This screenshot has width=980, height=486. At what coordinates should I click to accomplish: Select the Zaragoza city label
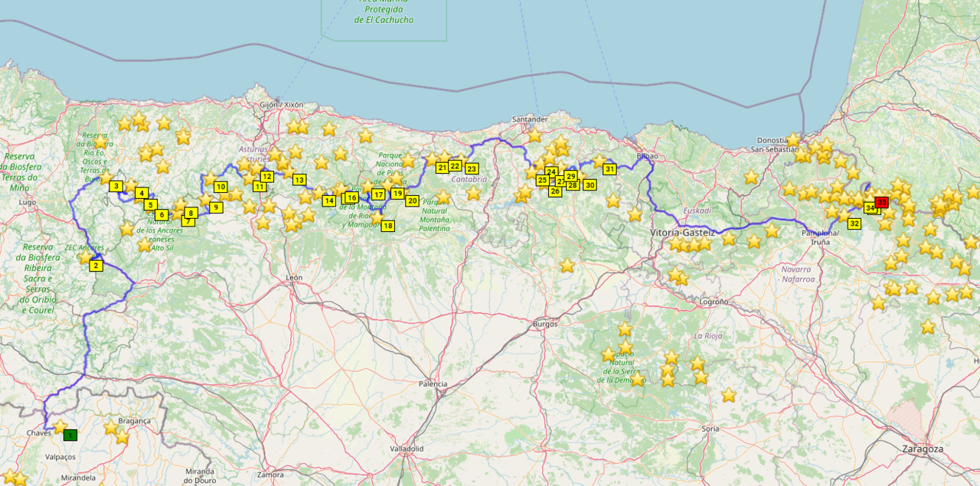(923, 448)
